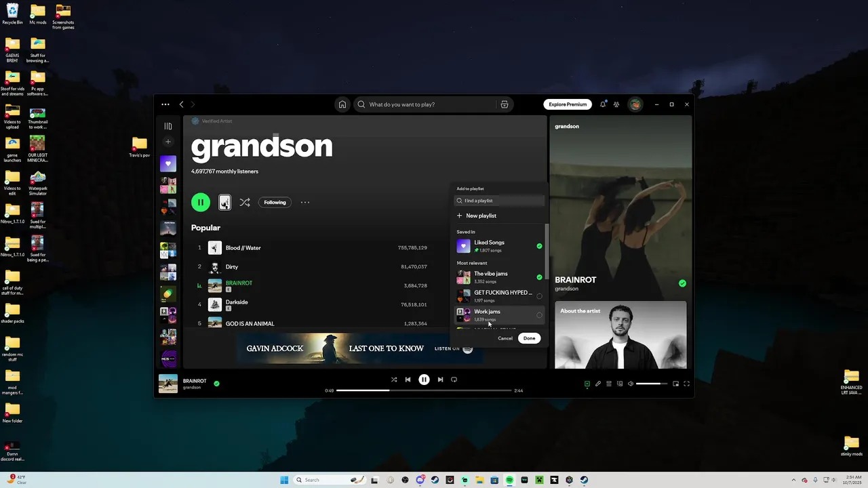This screenshot has width=868, height=488.
Task: Open Windows Start menu
Action: (284, 480)
